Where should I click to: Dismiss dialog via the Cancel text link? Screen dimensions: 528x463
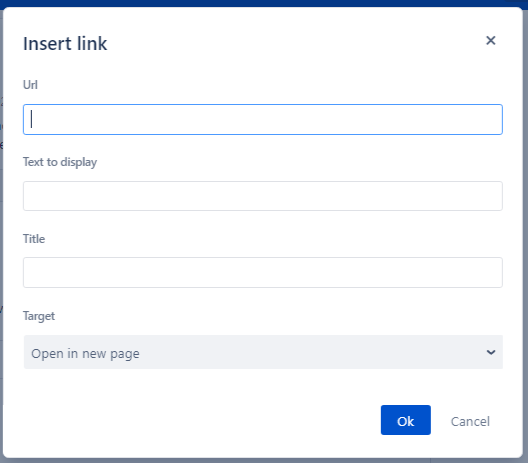coord(470,421)
